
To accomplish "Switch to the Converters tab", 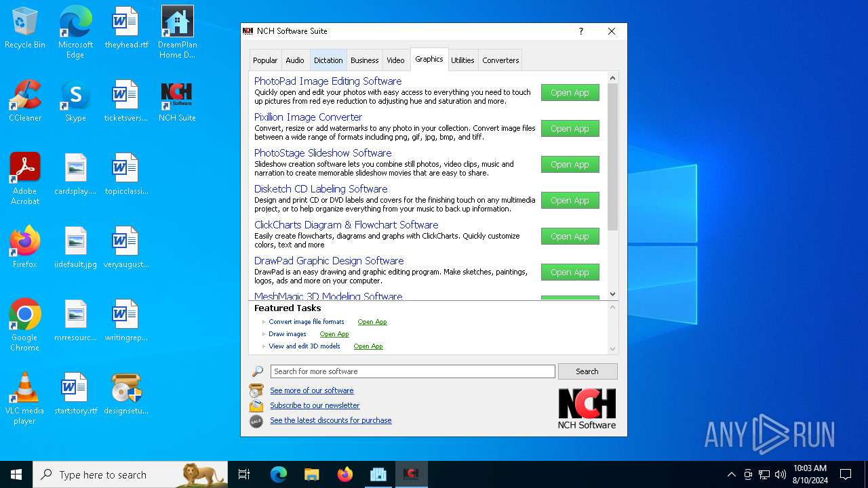I will pyautogui.click(x=500, y=60).
